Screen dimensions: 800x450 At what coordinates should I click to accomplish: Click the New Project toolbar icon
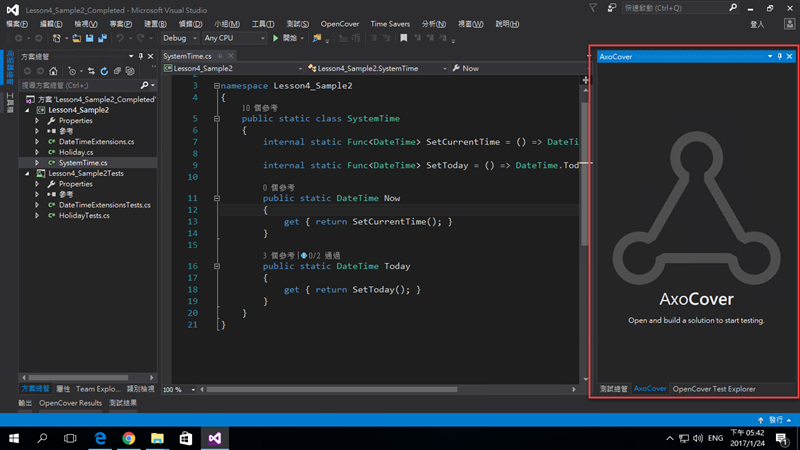click(57, 38)
